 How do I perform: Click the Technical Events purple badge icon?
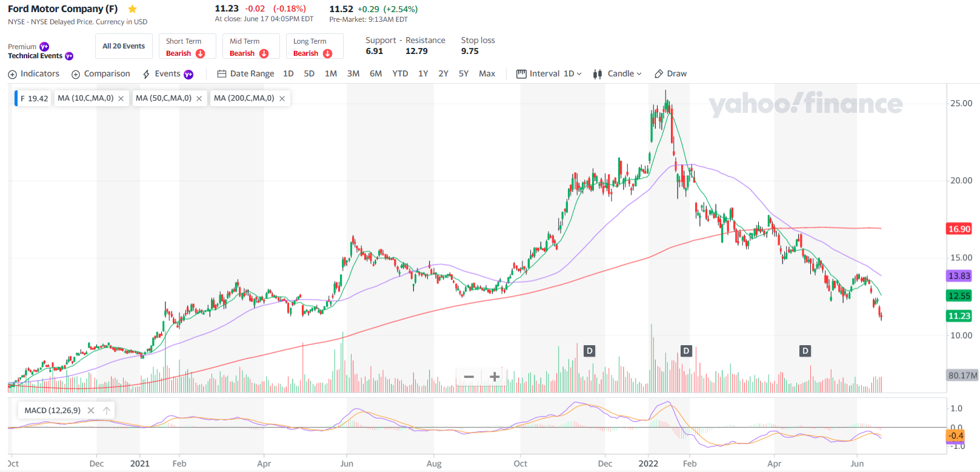[x=69, y=56]
